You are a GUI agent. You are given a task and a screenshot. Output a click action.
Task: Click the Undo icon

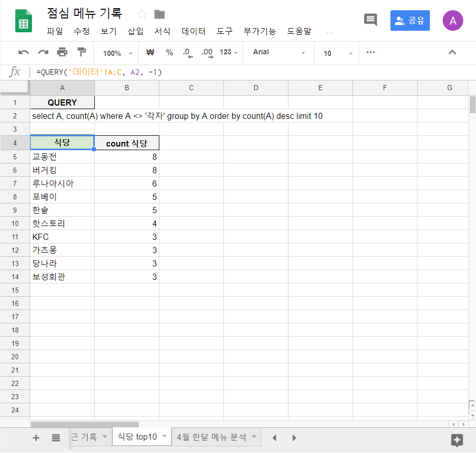click(24, 52)
